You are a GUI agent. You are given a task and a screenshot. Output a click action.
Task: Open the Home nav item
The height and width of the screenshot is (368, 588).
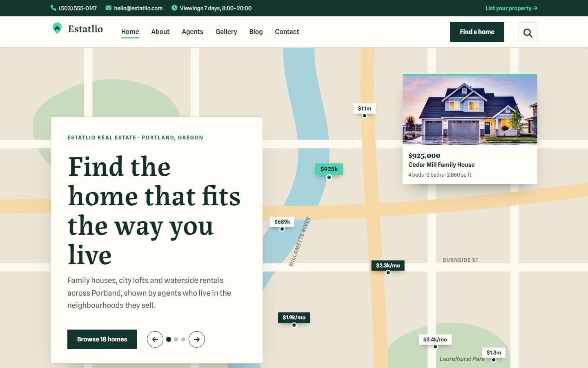[130, 32]
